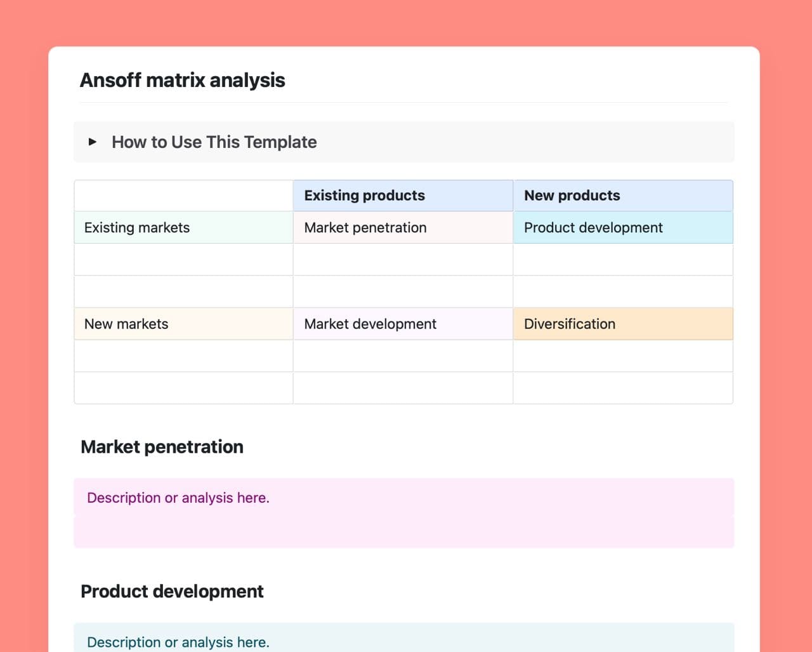Click empty cell directly below Market penetration cell

click(x=402, y=260)
